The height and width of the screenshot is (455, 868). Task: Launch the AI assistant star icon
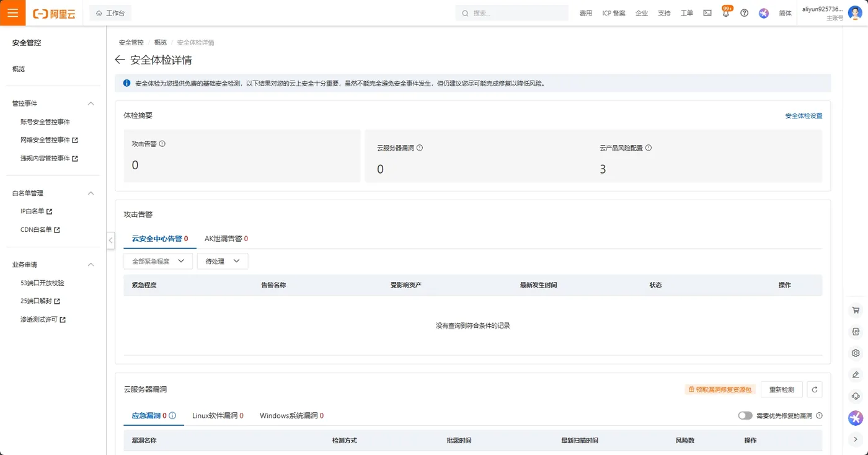[x=856, y=418]
